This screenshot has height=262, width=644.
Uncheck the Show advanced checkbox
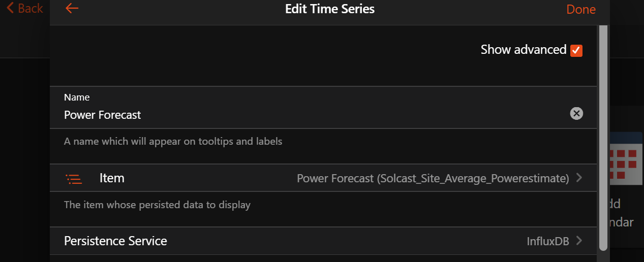576,50
